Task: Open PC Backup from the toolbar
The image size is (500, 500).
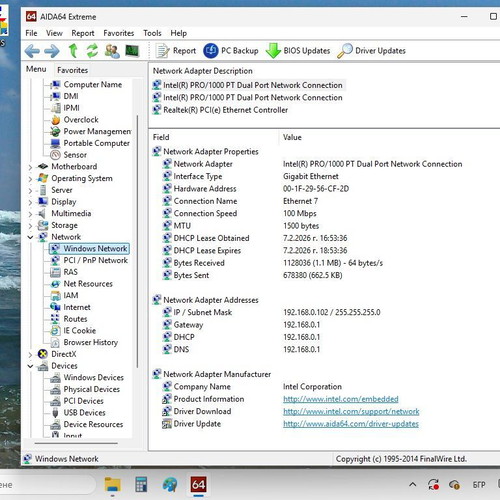Action: pos(231,51)
